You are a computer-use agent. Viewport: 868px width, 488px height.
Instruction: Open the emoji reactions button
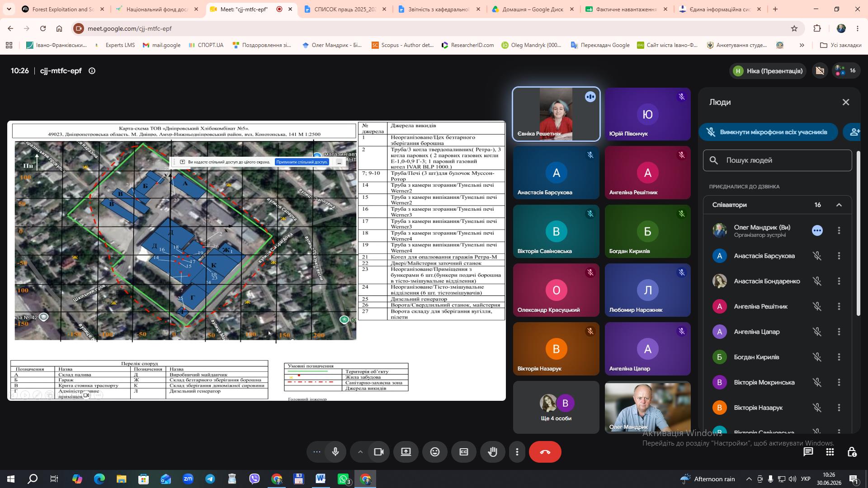click(435, 452)
